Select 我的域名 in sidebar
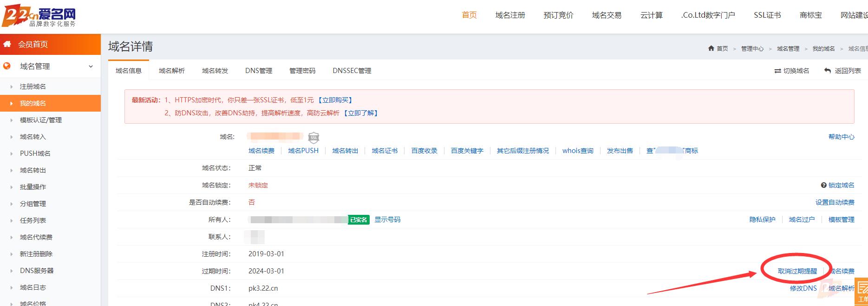 (x=50, y=103)
